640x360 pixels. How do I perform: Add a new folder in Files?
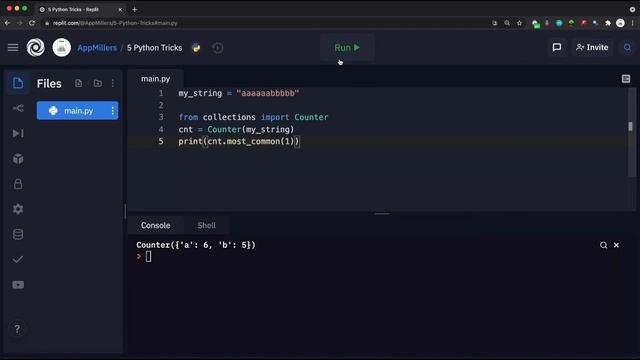coord(98,83)
